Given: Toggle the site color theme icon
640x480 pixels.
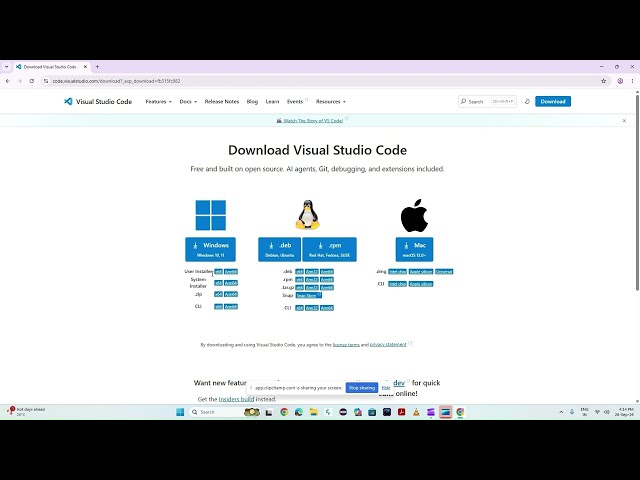Looking at the screenshot, I should pos(527,102).
